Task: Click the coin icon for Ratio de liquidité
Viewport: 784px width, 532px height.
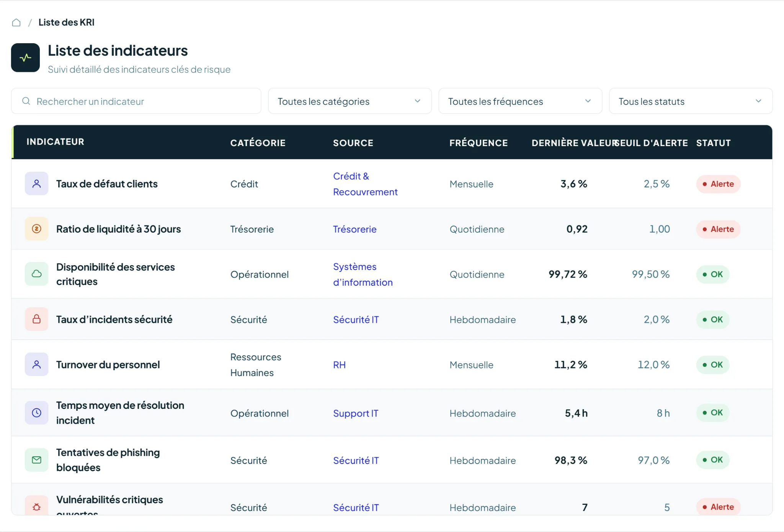Action: click(36, 229)
